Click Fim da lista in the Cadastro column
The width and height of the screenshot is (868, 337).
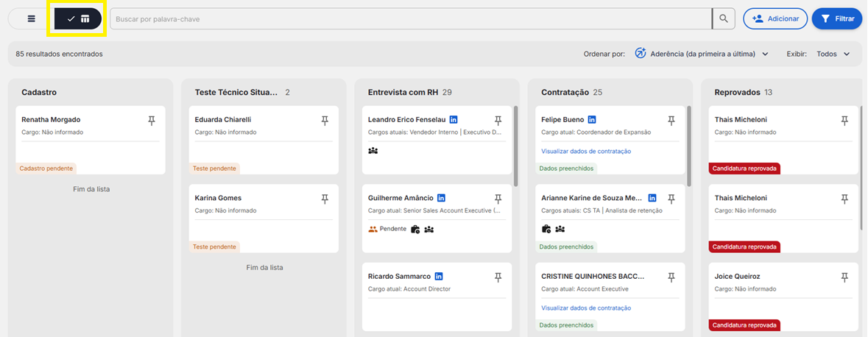[x=91, y=189]
